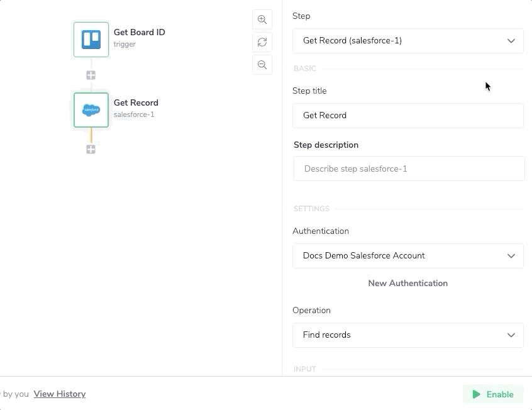Open the Authentication dropdown for Docs Demo Salesforce Account
532x410 pixels.
click(407, 256)
